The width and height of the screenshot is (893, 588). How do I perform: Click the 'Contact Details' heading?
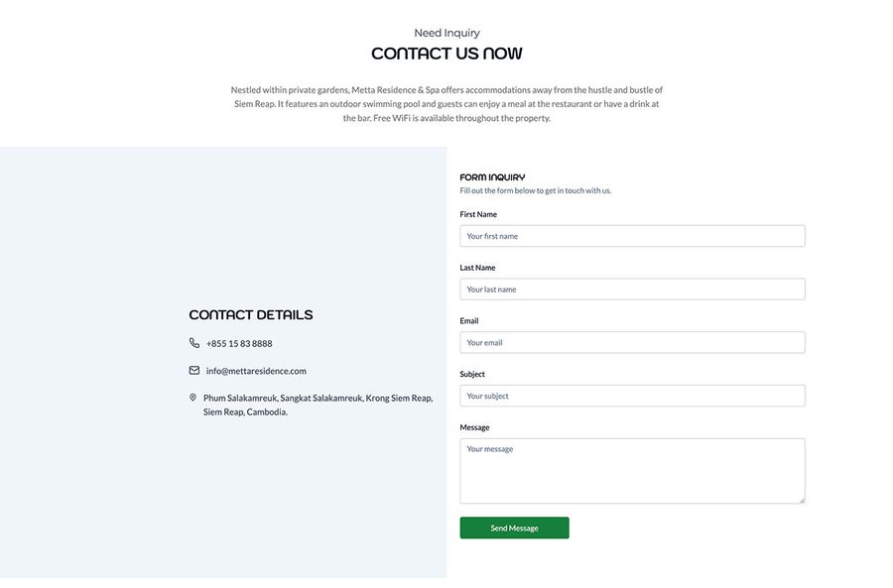[251, 315]
